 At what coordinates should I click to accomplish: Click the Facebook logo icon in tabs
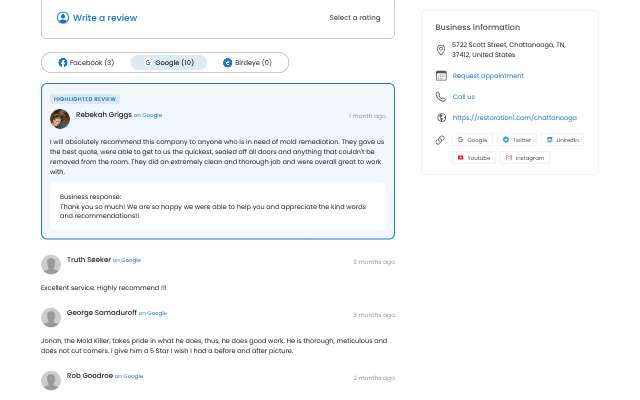click(x=62, y=62)
